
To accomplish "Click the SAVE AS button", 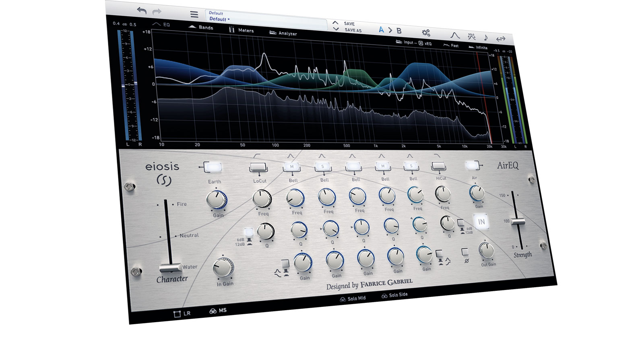I will coord(353,30).
